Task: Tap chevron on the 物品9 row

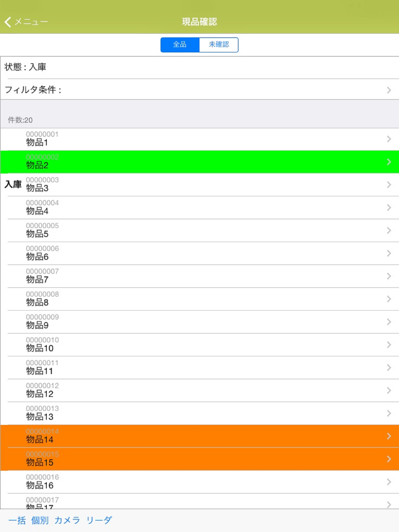Action: pyautogui.click(x=389, y=322)
